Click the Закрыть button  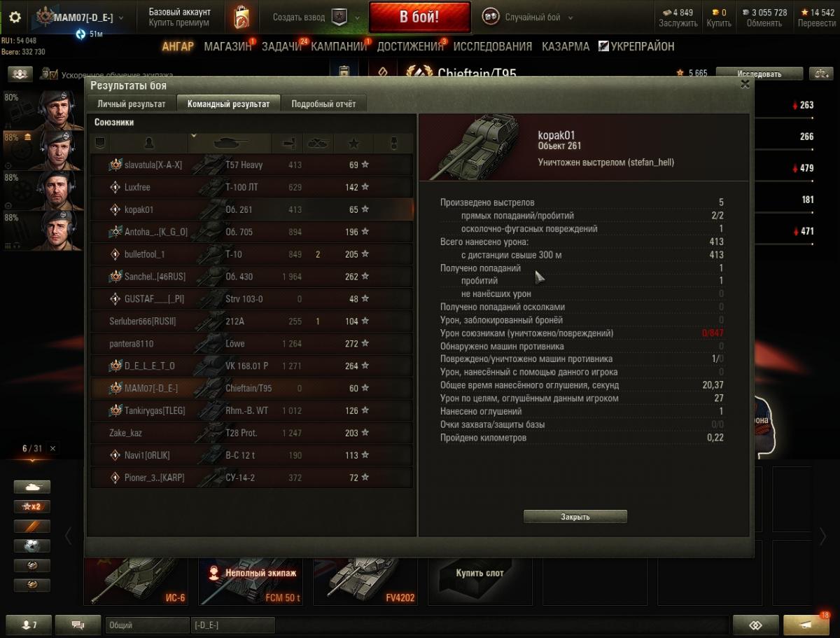coord(575,517)
